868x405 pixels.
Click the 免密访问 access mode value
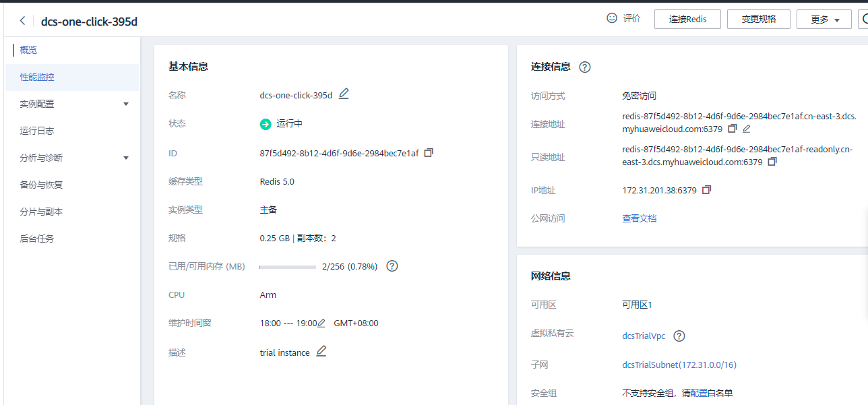point(639,96)
